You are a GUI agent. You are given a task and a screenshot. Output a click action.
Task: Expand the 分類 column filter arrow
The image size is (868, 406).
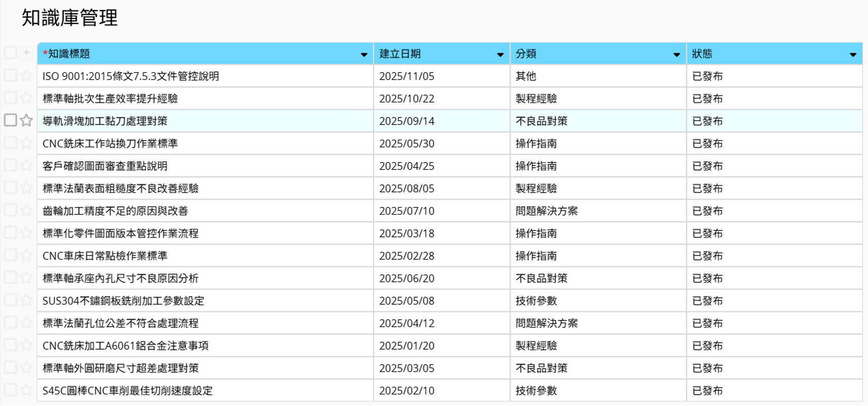point(676,55)
